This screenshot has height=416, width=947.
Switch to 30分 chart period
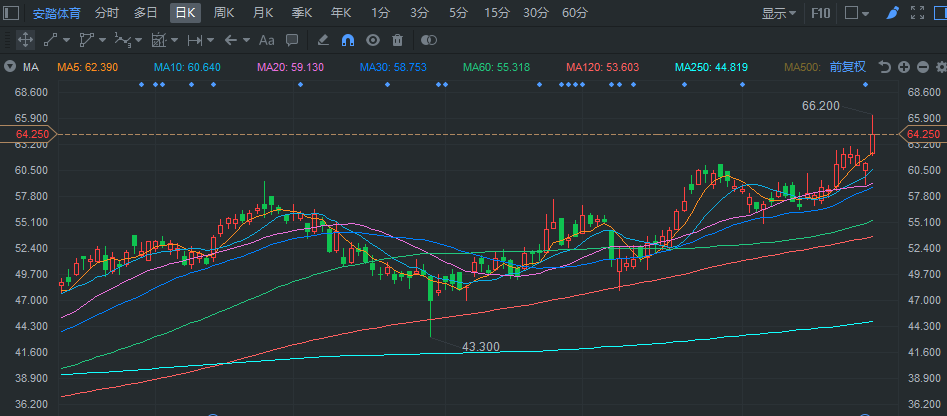(536, 13)
